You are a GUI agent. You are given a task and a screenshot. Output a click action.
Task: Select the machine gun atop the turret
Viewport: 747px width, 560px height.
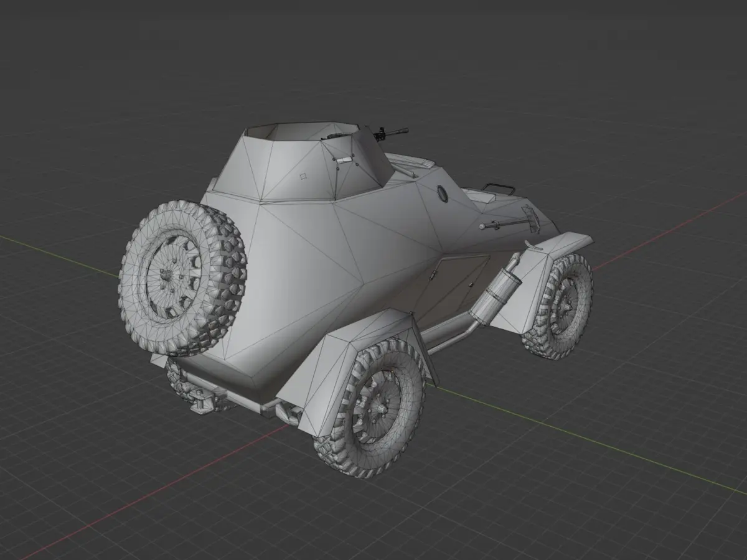tap(390, 134)
